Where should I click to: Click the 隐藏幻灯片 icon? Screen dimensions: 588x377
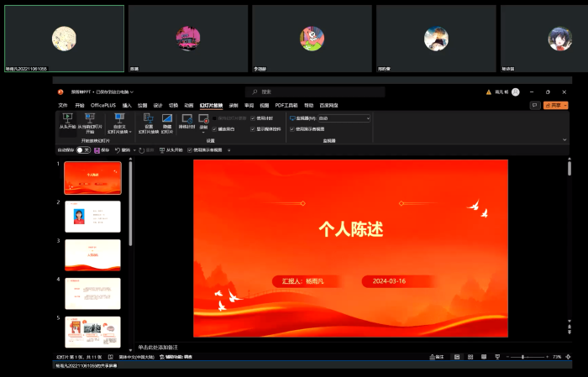[166, 123]
